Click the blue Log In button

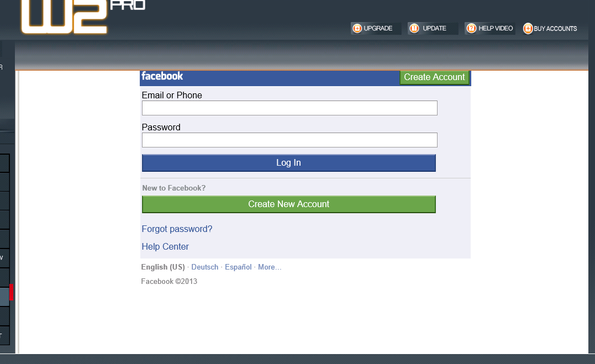(289, 163)
